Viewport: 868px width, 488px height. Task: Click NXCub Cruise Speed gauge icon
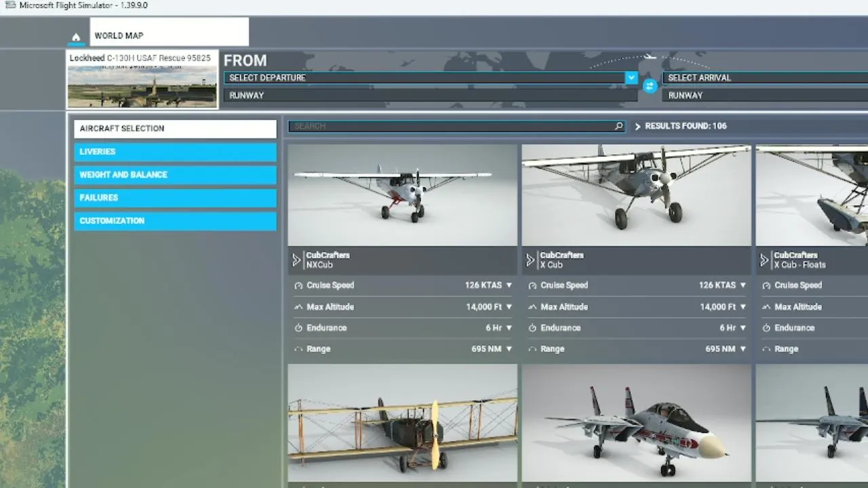click(x=298, y=286)
